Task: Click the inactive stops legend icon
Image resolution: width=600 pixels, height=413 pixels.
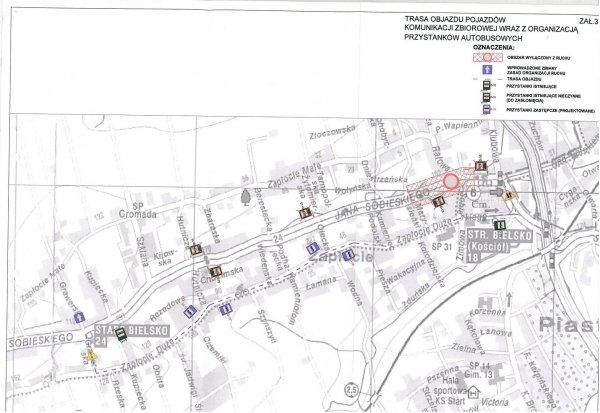Action: point(486,97)
